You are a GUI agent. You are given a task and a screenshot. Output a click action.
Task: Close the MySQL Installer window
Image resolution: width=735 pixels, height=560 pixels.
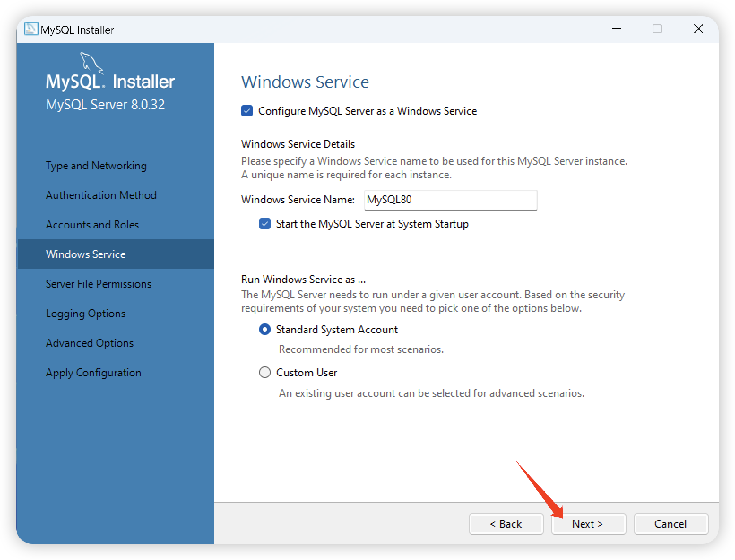[x=698, y=29]
